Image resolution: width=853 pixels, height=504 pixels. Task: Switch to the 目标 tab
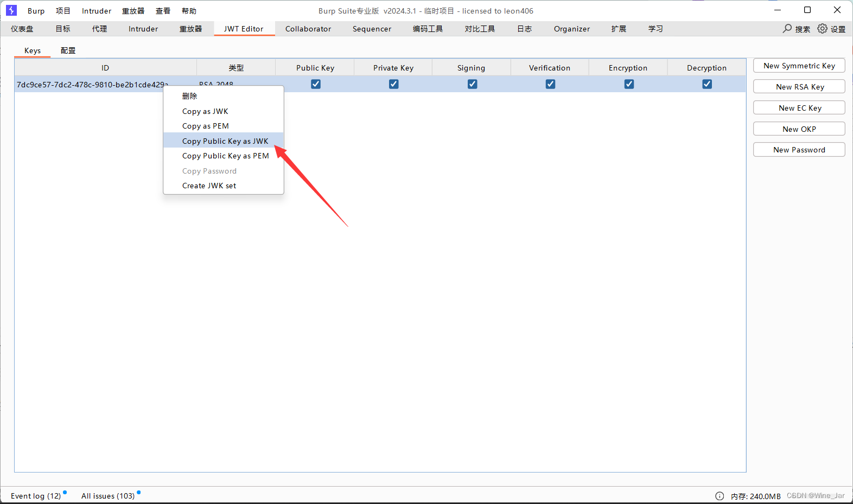[x=63, y=29]
